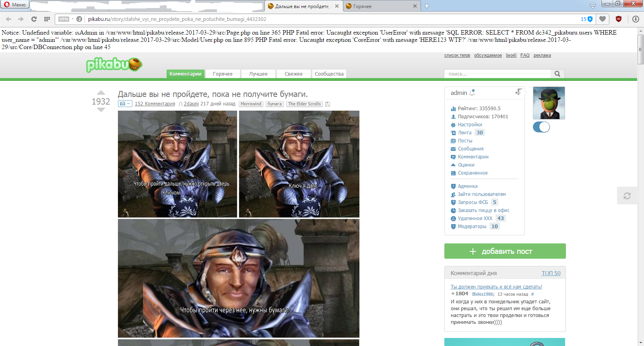
Task: Click the pikabu logo
Action: [114, 64]
